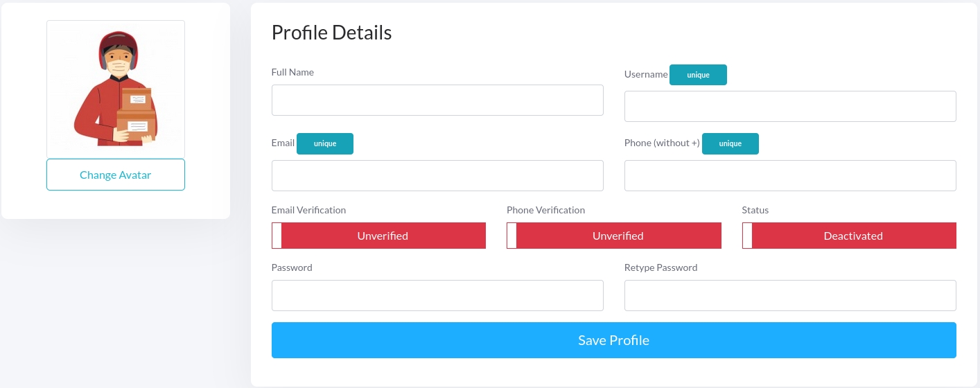Click the Retype Password label text
Viewport: 980px width, 388px height.
tap(660, 267)
